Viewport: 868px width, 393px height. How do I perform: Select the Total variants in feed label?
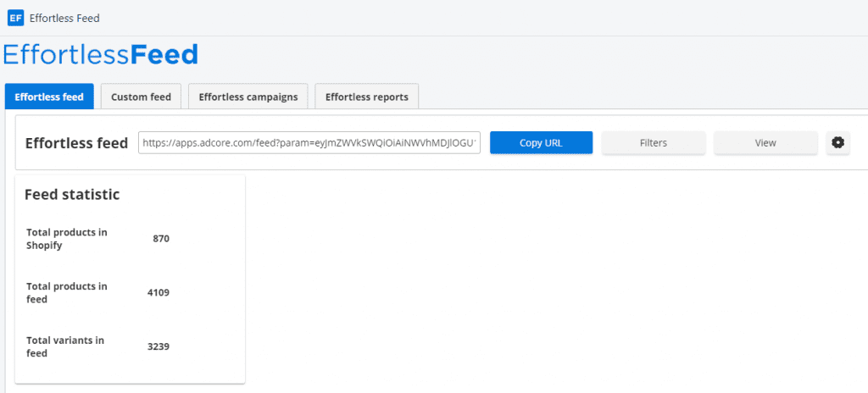[65, 346]
